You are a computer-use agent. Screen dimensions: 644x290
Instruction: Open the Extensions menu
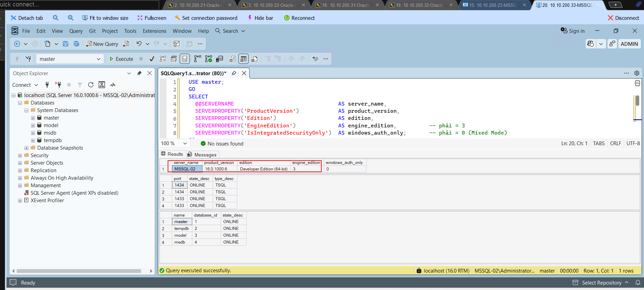click(154, 31)
